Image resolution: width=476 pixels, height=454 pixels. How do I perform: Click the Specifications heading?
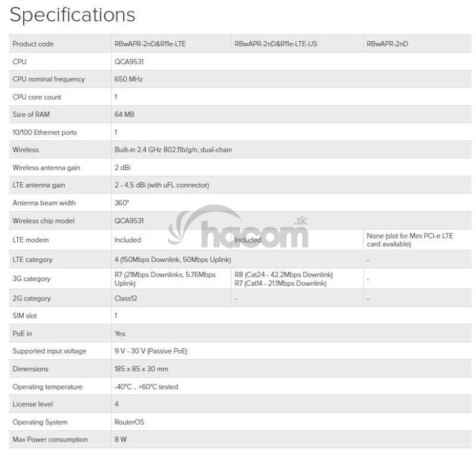click(x=73, y=15)
